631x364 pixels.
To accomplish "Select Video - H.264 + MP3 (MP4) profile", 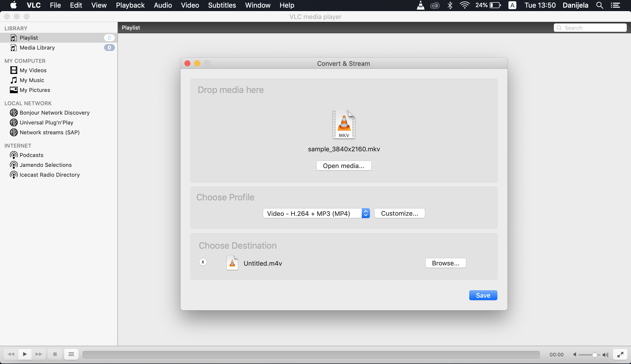I will [x=316, y=213].
